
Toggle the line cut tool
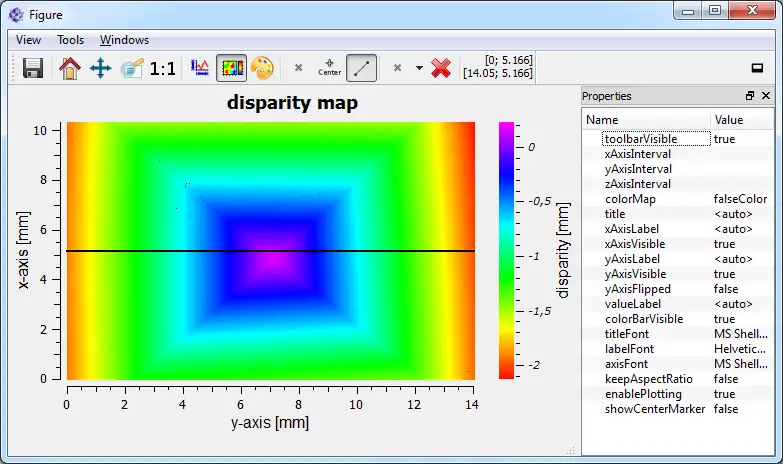point(362,68)
